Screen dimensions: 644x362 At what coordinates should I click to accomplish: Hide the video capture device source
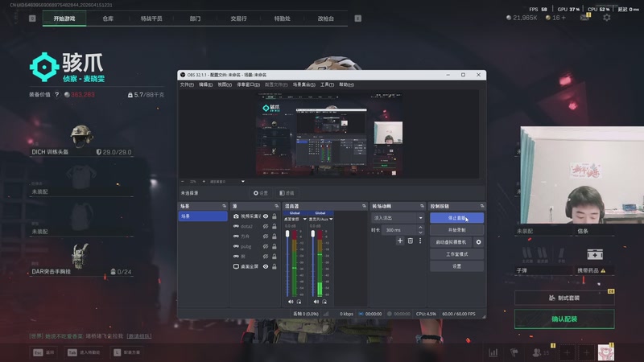pos(266,216)
